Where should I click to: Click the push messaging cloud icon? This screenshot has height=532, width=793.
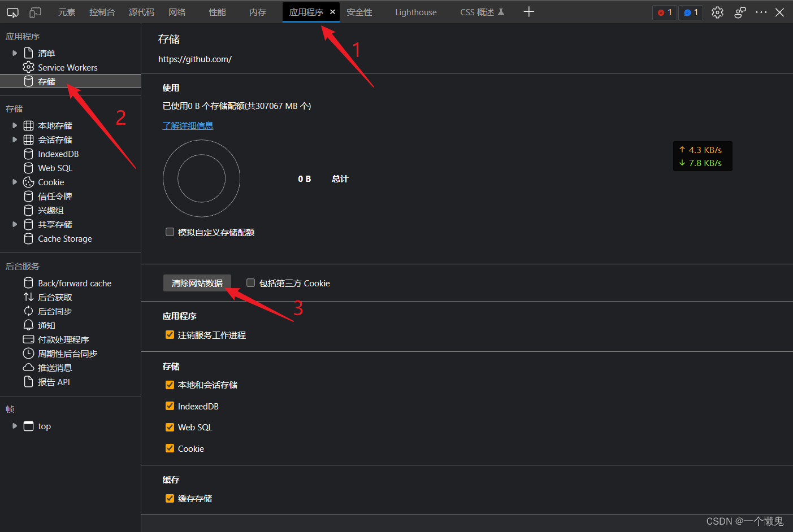(28, 368)
